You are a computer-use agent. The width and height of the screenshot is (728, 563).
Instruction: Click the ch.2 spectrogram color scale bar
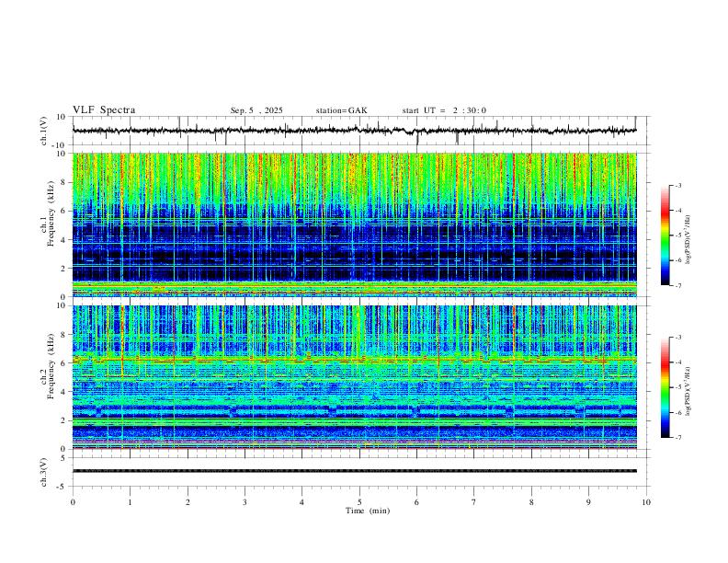(665, 387)
